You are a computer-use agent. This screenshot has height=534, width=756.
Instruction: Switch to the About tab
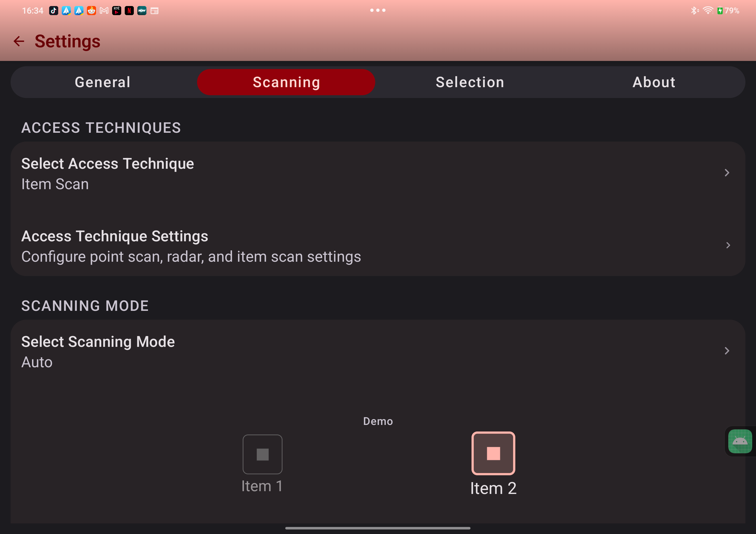pyautogui.click(x=654, y=82)
